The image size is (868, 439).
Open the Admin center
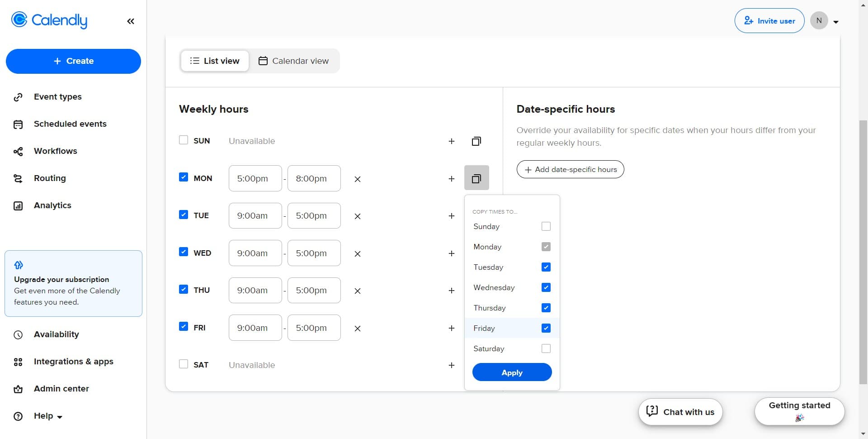click(x=61, y=388)
